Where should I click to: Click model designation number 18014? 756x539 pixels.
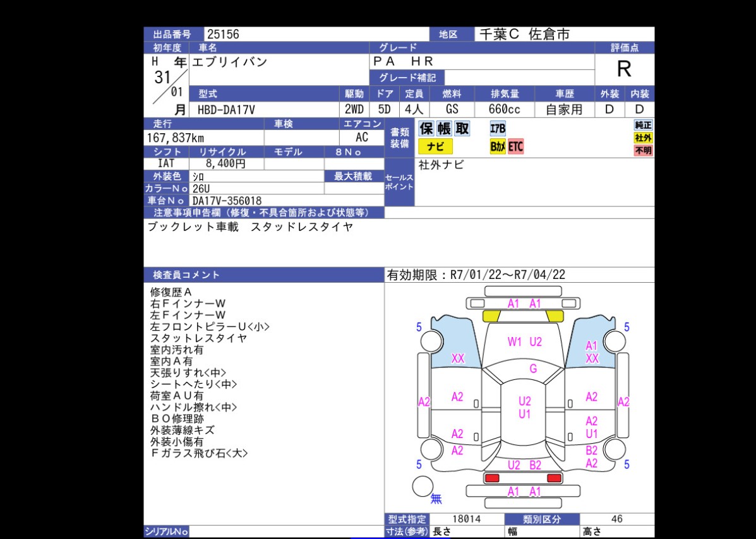466,519
